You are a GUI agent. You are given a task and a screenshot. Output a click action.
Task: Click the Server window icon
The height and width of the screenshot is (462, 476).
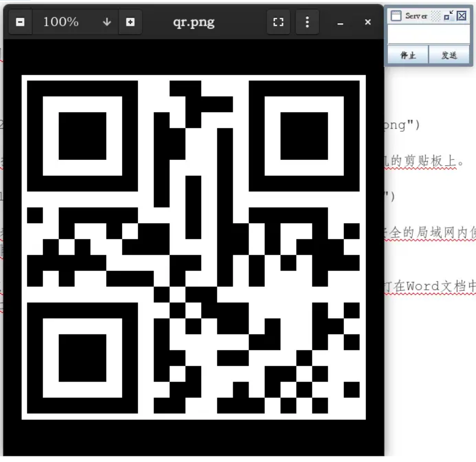point(396,16)
